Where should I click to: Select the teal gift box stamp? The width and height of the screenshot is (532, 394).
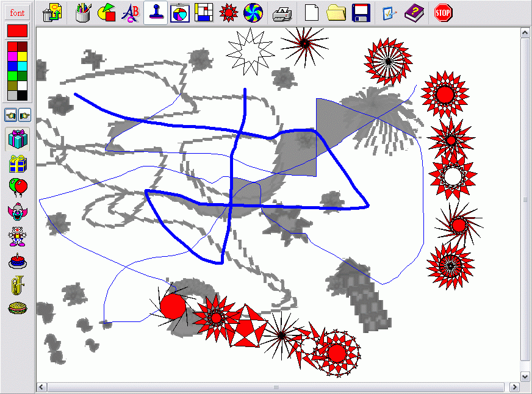click(17, 139)
